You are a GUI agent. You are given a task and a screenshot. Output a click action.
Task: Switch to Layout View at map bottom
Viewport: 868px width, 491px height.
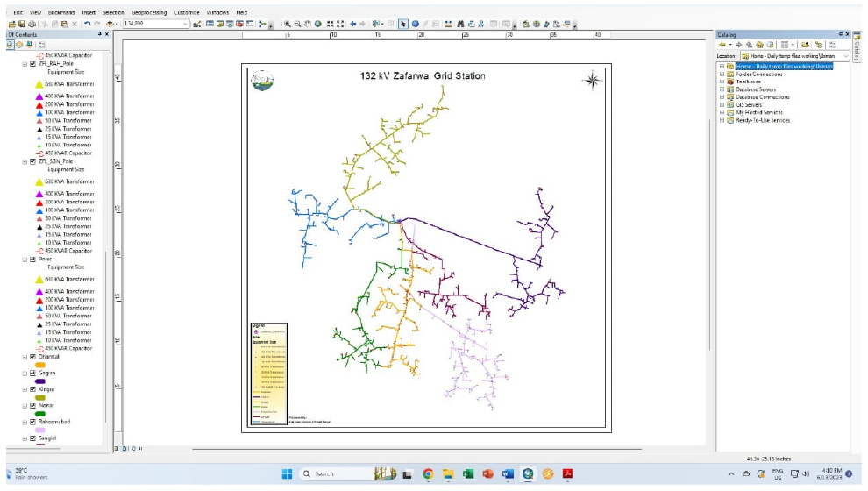(125, 448)
